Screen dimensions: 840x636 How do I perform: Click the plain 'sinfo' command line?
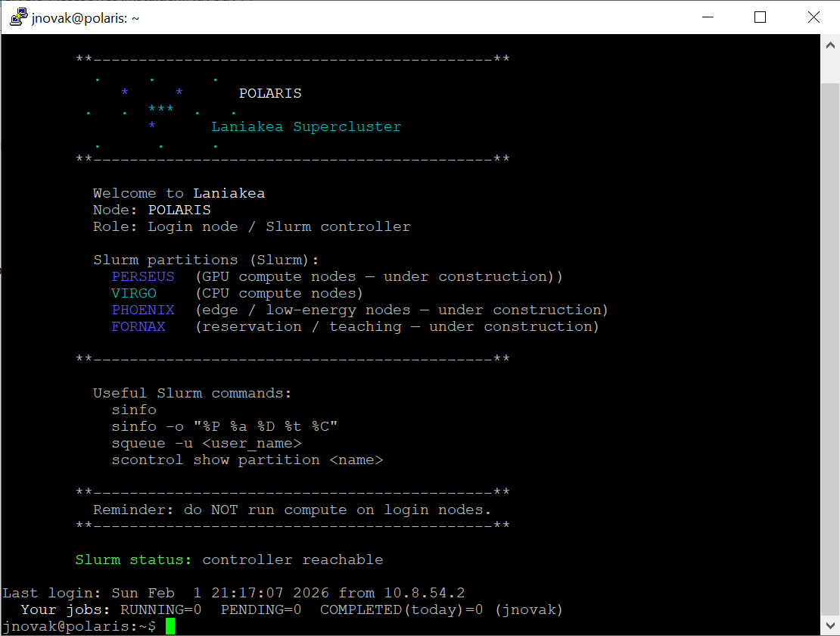pos(134,410)
